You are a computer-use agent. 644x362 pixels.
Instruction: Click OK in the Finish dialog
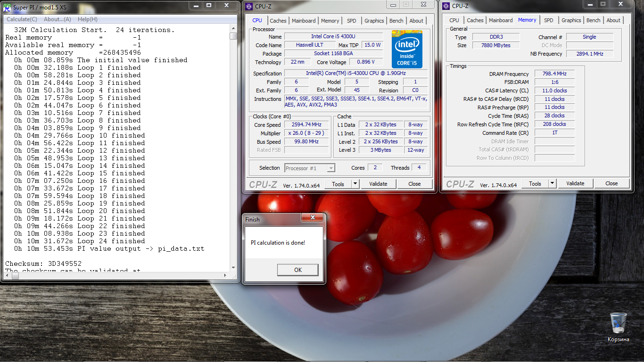pyautogui.click(x=298, y=270)
